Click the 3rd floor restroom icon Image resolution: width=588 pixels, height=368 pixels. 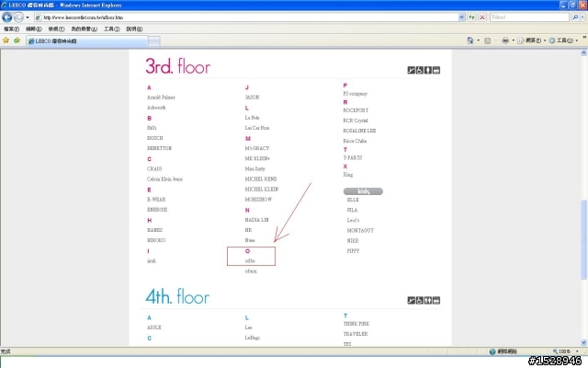[428, 70]
